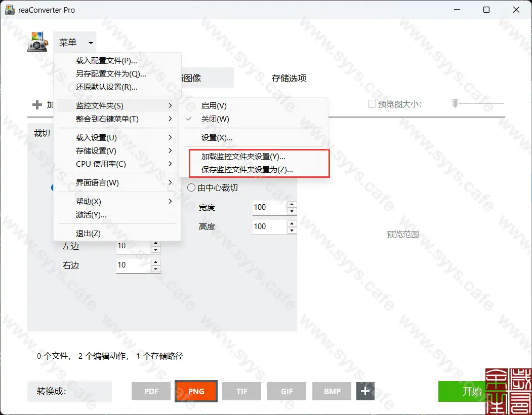Screen dimensions: 532x415
Task: Enable the 预览图大小 checkbox
Action: pyautogui.click(x=371, y=103)
